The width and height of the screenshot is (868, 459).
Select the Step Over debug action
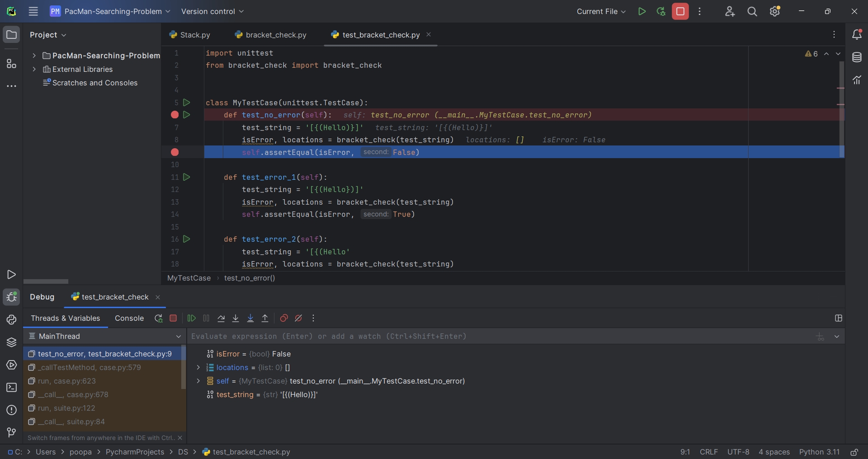tap(222, 318)
